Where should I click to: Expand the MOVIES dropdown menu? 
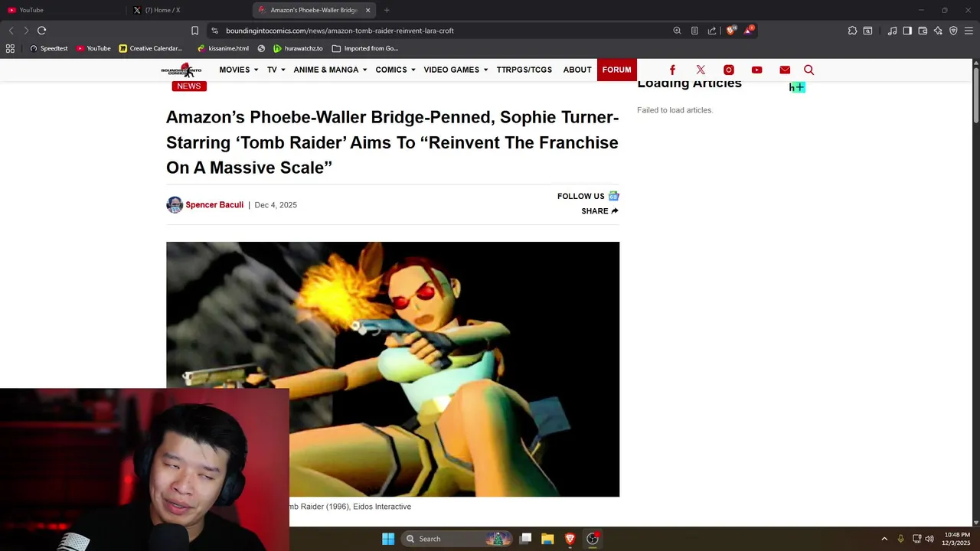[x=239, y=70]
